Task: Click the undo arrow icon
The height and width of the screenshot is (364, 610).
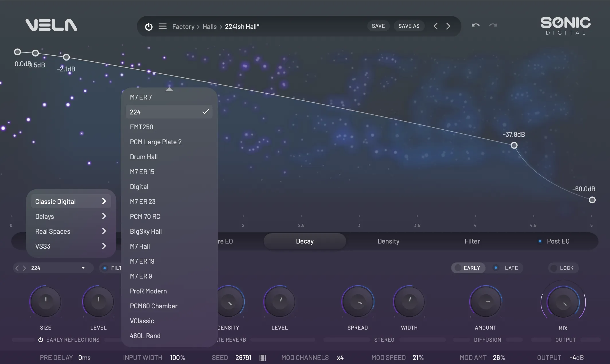Action: click(475, 25)
